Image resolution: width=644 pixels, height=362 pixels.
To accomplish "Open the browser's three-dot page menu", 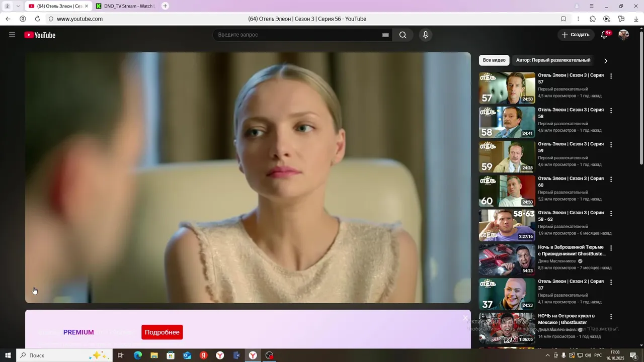I will tap(578, 19).
